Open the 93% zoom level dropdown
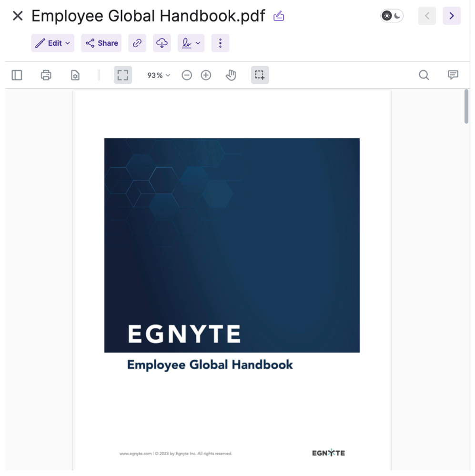The height and width of the screenshot is (476, 475). pos(159,75)
